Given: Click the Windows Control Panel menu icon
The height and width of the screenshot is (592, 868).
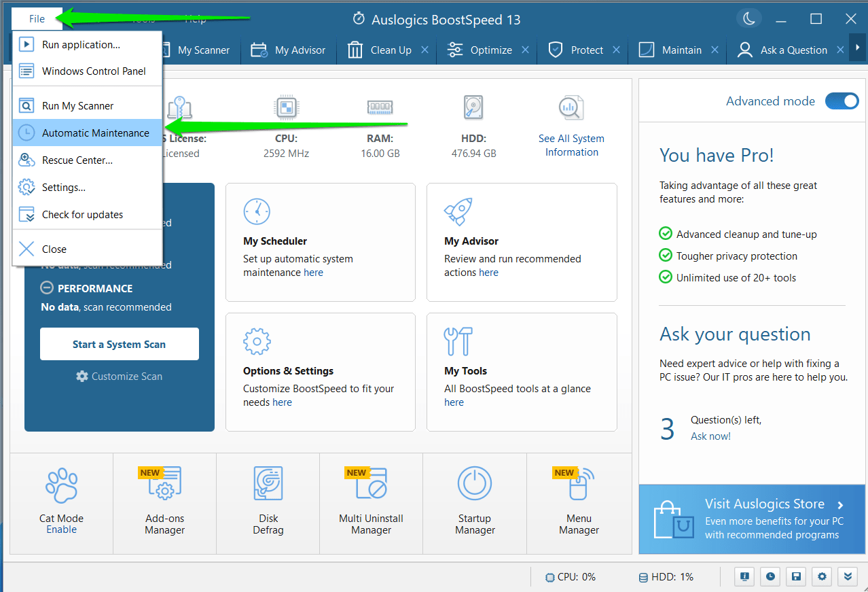Looking at the screenshot, I should [x=26, y=71].
